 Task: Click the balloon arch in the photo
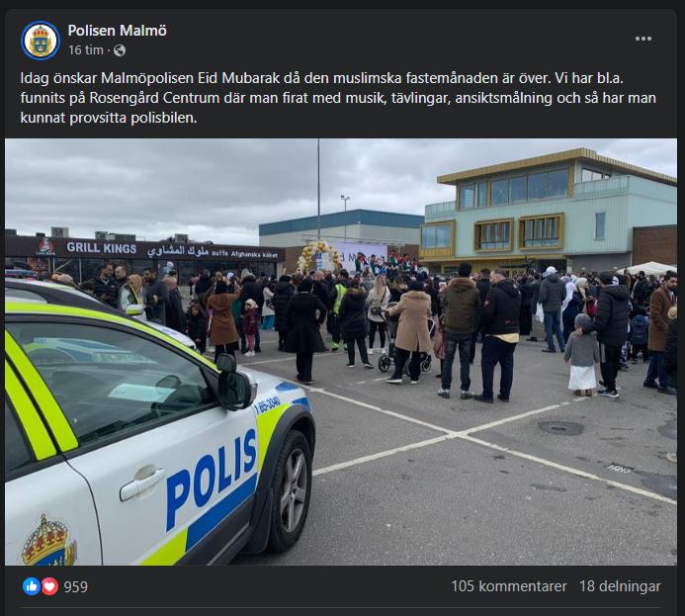pyautogui.click(x=319, y=256)
